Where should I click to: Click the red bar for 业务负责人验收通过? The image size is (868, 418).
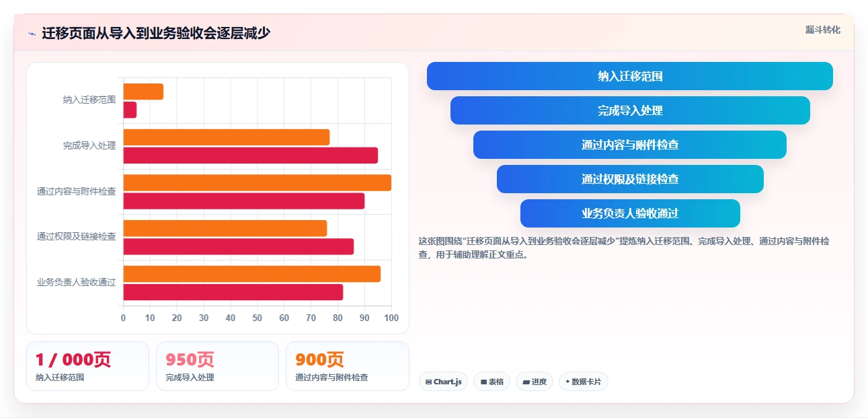(233, 292)
